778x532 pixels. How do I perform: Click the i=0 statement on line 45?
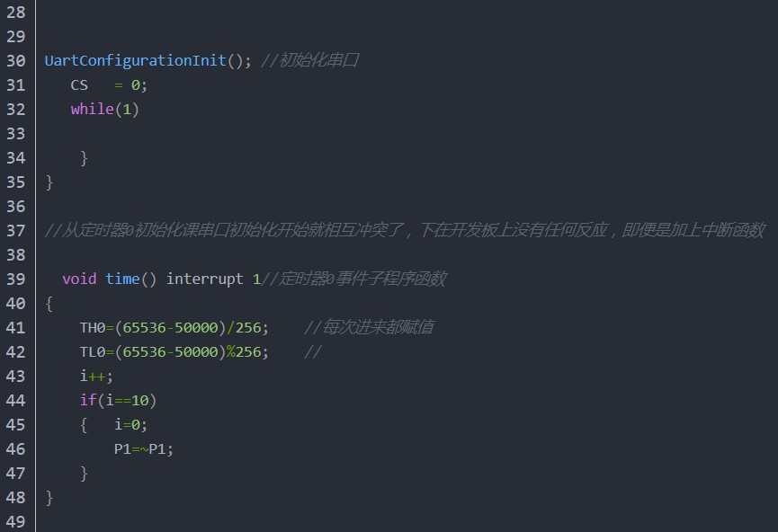coord(131,425)
